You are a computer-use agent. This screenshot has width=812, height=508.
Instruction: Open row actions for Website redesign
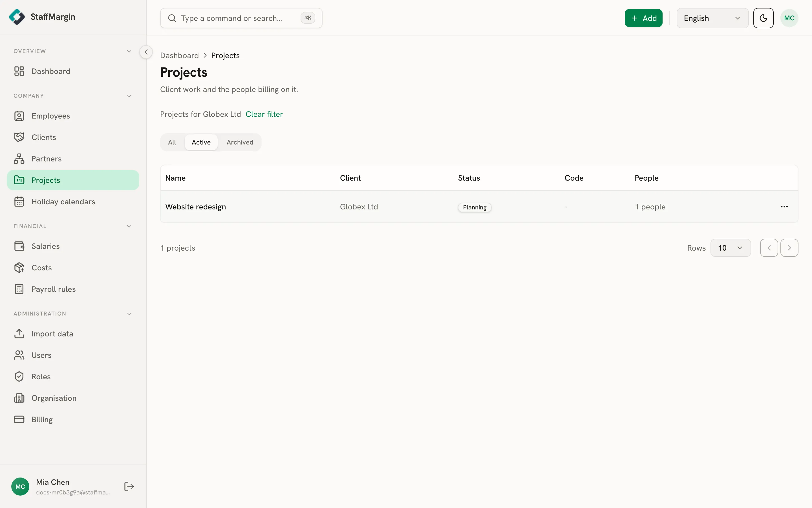[784, 207]
